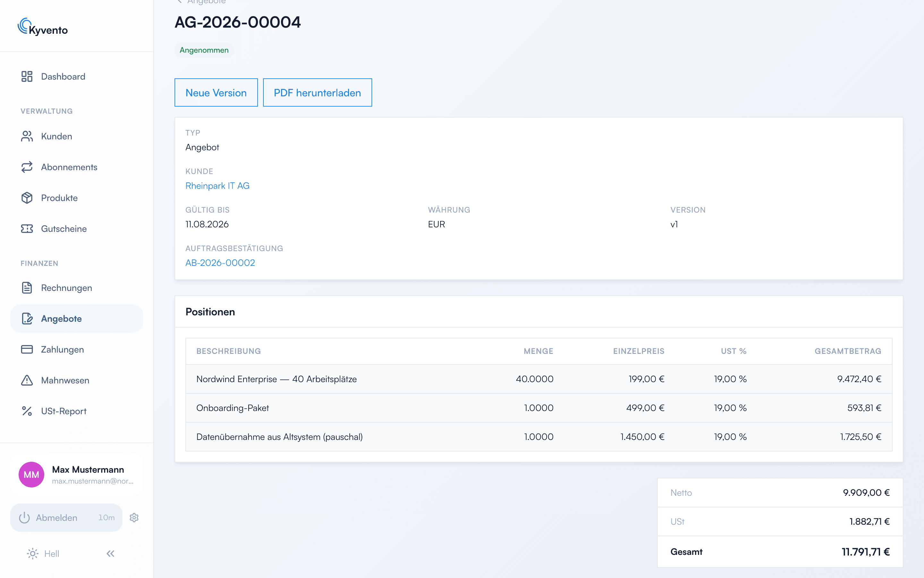Screen dimensions: 924x578
Task: Click the 1.450,00 € unit price
Action: tap(642, 437)
